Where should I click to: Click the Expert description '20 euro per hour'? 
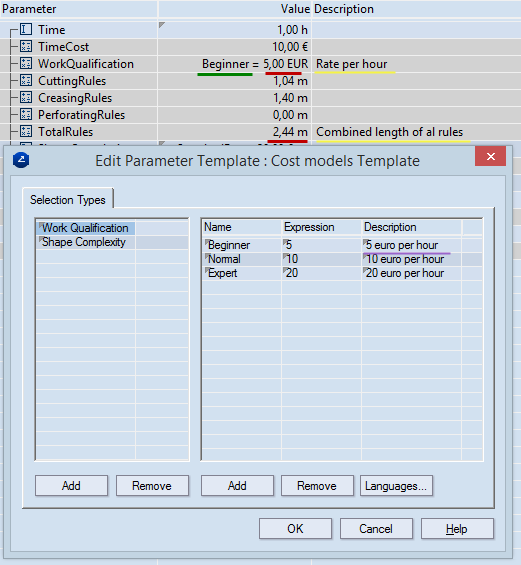[x=405, y=273]
